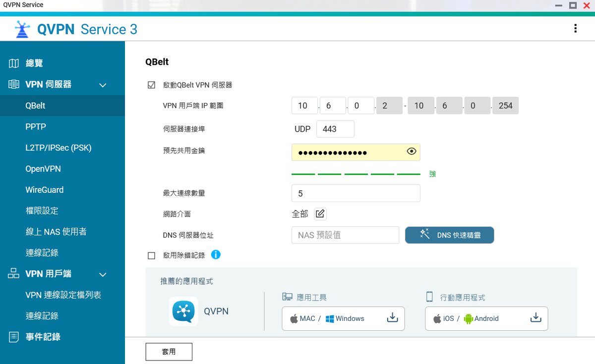Open the Event Log (事件記錄) sidebar item
Screen dimensions: 595x364
(43, 337)
